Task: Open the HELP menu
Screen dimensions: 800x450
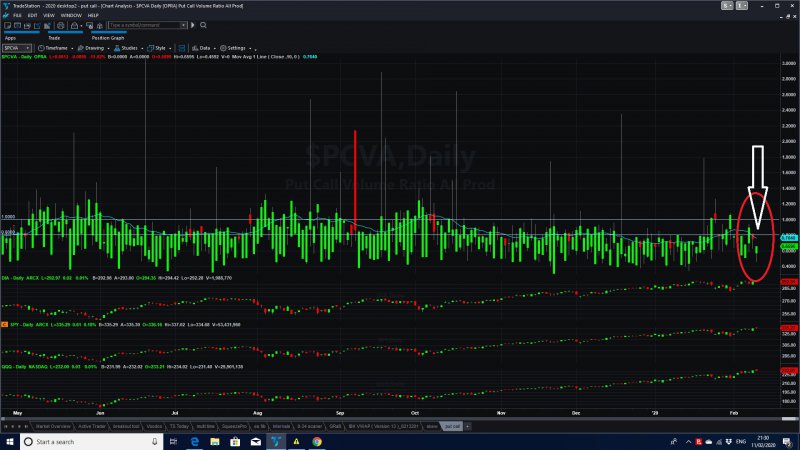Action: tap(93, 15)
